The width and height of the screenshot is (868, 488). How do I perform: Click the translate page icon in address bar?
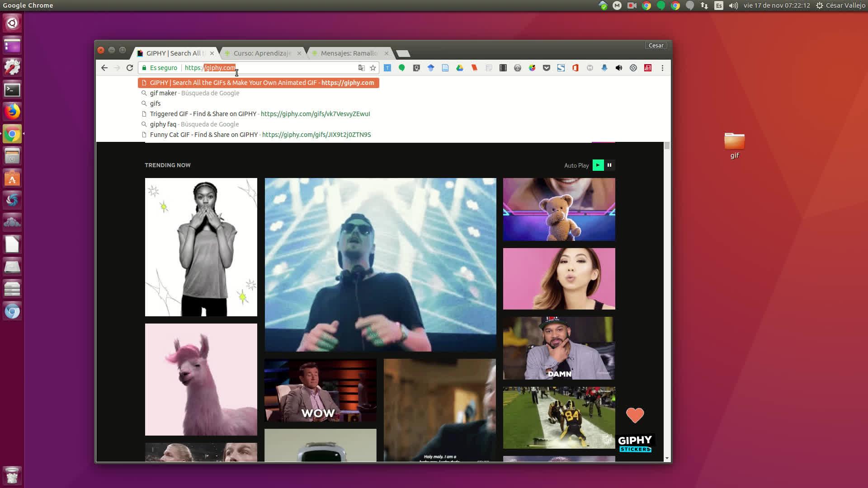(361, 68)
